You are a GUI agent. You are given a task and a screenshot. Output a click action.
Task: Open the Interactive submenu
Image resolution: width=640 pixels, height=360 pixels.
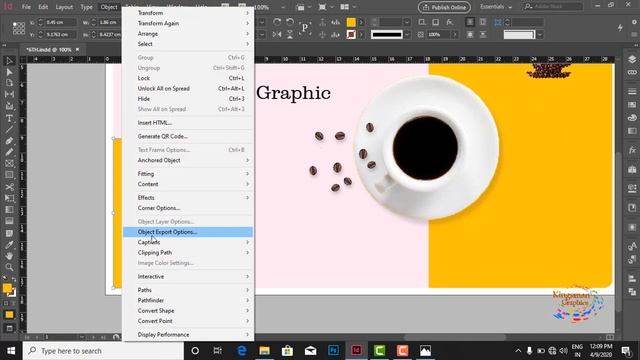point(188,276)
